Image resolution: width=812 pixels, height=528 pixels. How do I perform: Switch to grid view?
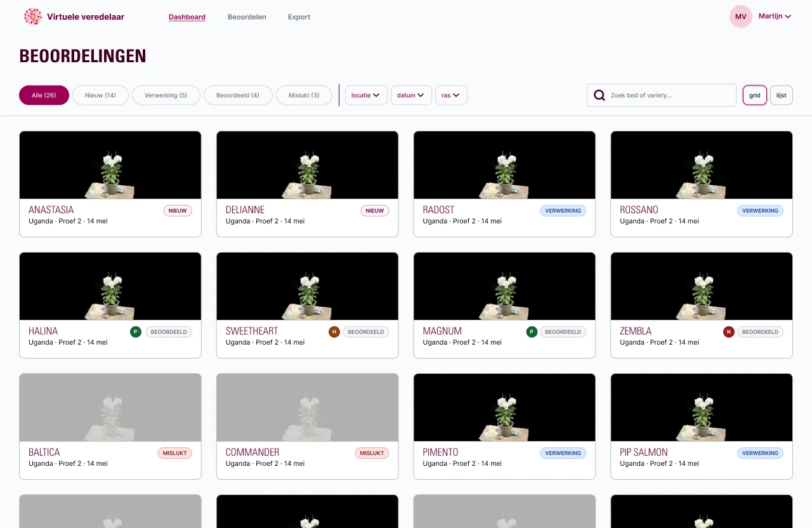pyautogui.click(x=755, y=95)
